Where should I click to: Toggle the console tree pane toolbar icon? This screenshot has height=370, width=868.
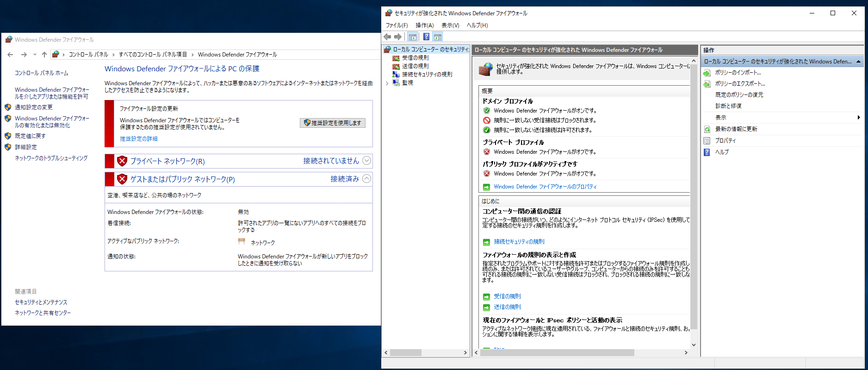point(413,37)
